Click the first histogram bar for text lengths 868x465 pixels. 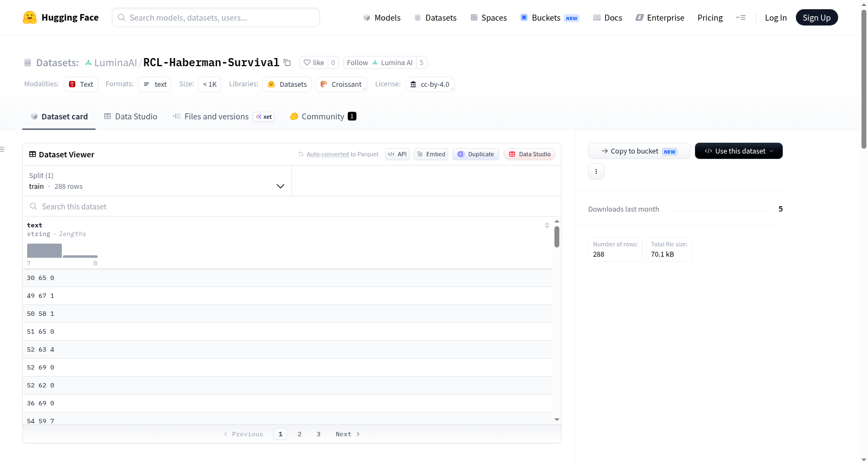click(44, 251)
